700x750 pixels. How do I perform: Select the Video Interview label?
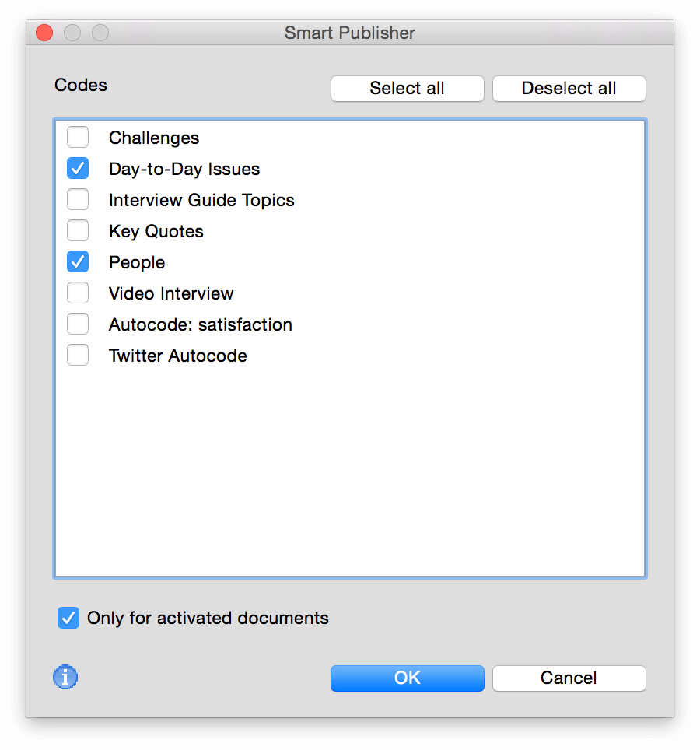[x=171, y=293]
